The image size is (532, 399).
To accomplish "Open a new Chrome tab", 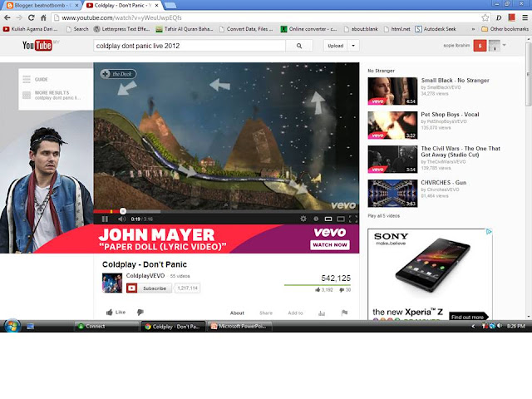I will click(170, 6).
